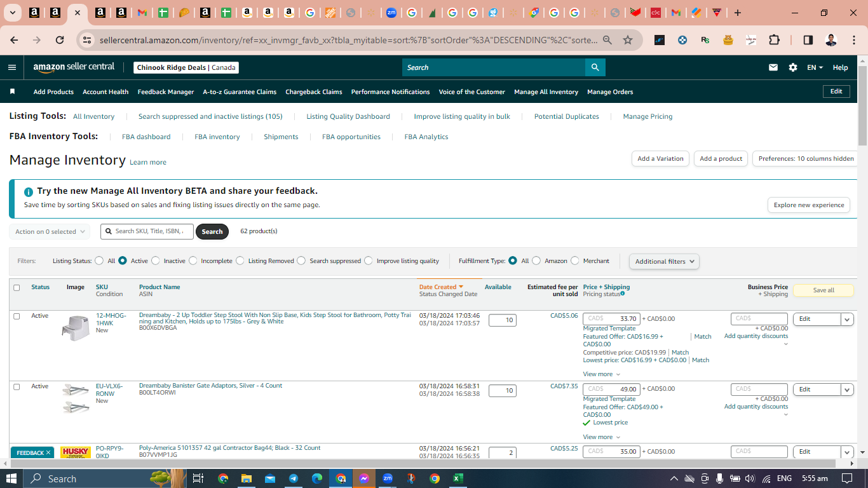Screen dimensions: 868x488
Task: Click the inventory Search button
Action: pyautogui.click(x=212, y=231)
